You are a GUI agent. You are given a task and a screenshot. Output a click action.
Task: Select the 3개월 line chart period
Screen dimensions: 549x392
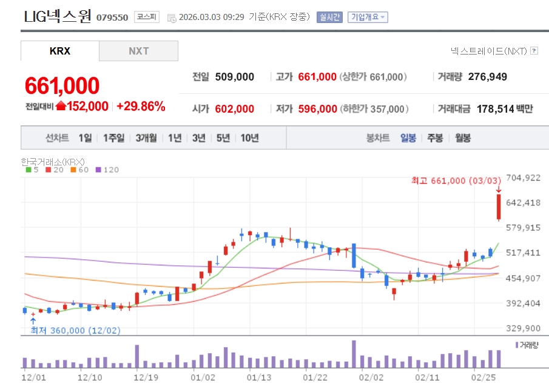tap(146, 138)
